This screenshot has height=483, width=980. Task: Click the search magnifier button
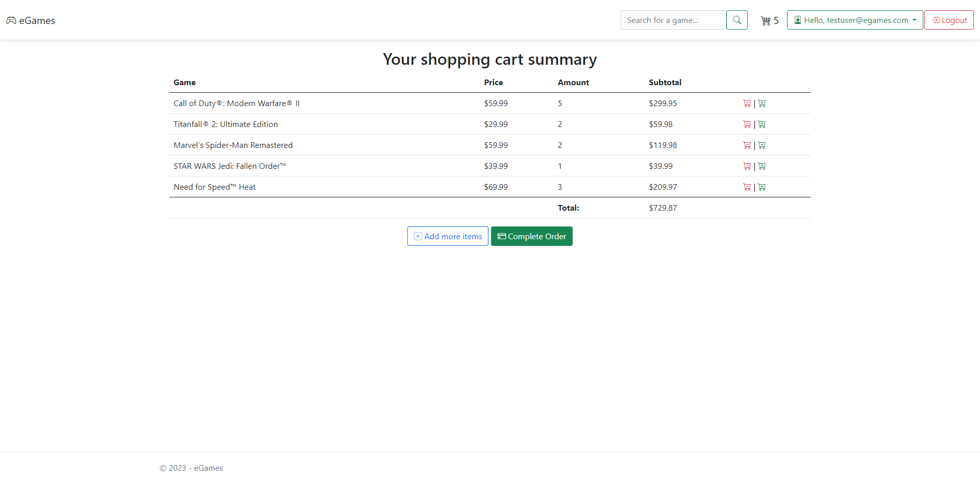(737, 20)
